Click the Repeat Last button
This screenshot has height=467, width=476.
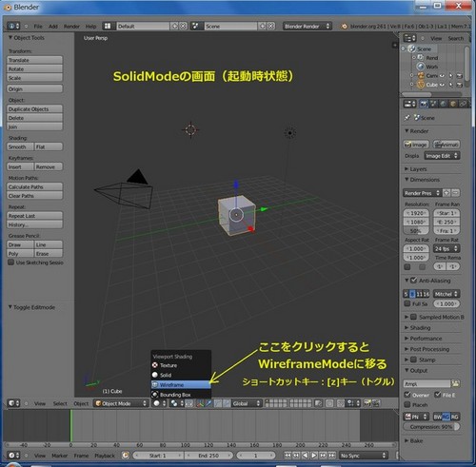pos(34,216)
